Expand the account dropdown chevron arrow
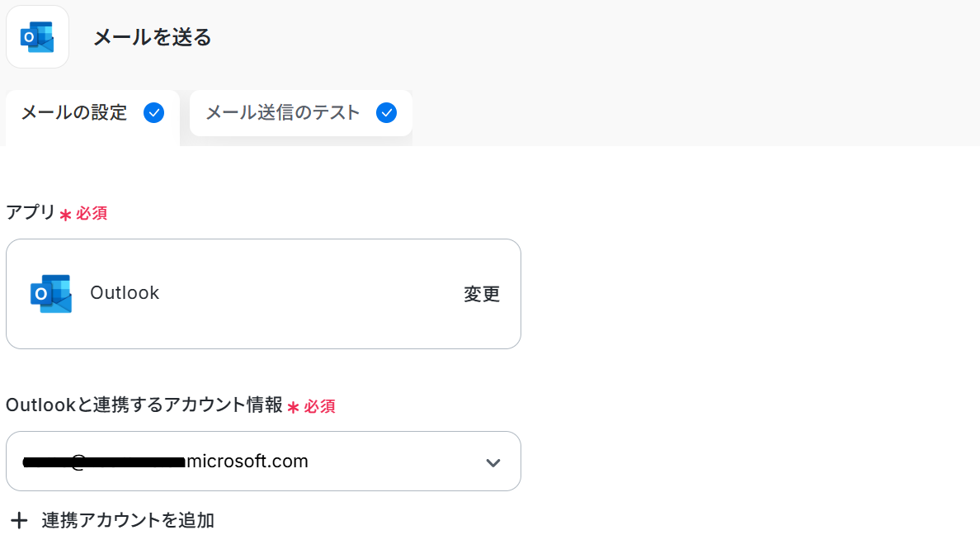Image resolution: width=980 pixels, height=535 pixels. (493, 462)
